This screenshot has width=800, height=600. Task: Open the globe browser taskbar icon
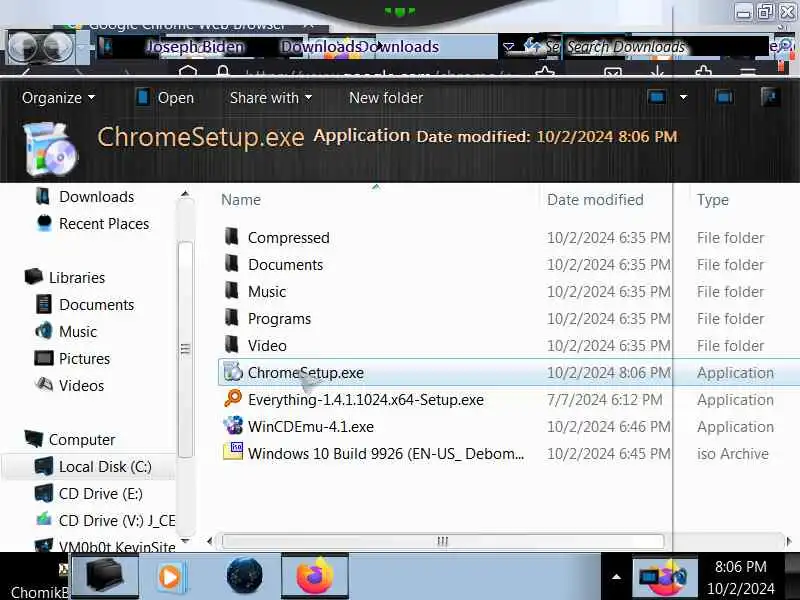click(244, 576)
